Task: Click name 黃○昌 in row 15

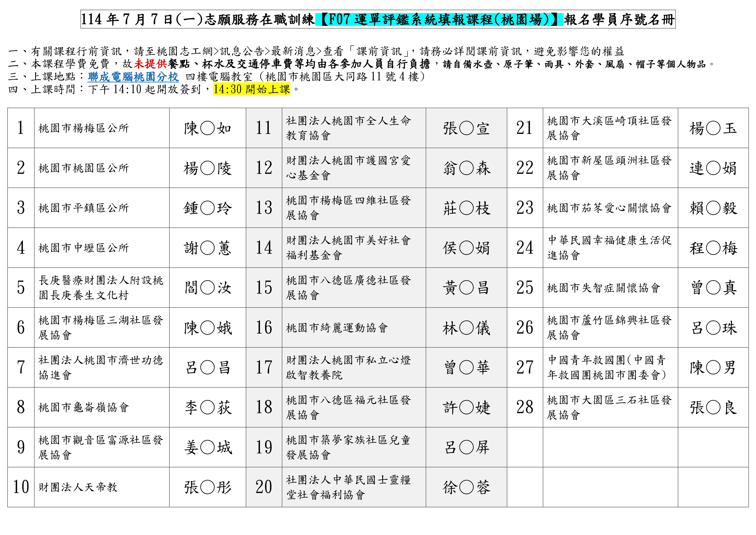Action: tap(467, 288)
